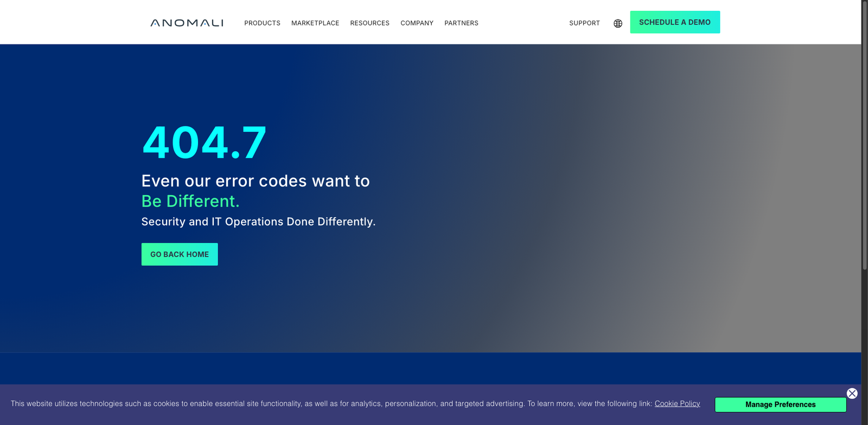Go to Support page
Image resolution: width=868 pixels, height=425 pixels.
[x=584, y=23]
